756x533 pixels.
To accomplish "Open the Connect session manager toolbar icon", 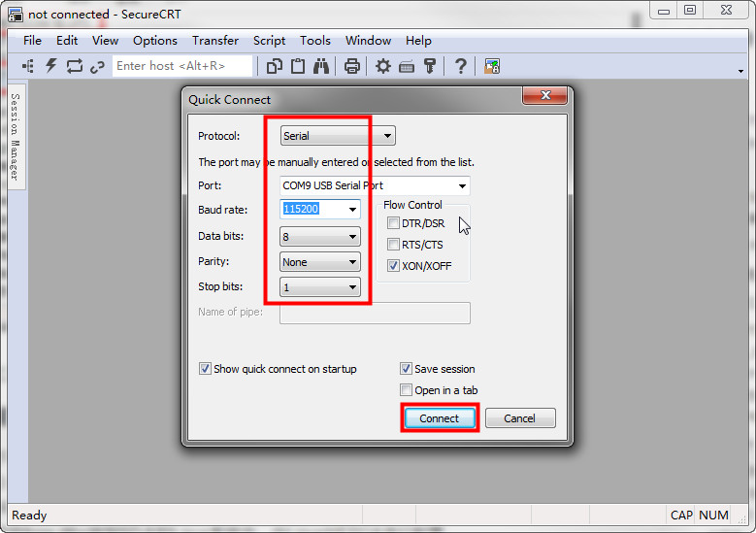I will pos(28,66).
